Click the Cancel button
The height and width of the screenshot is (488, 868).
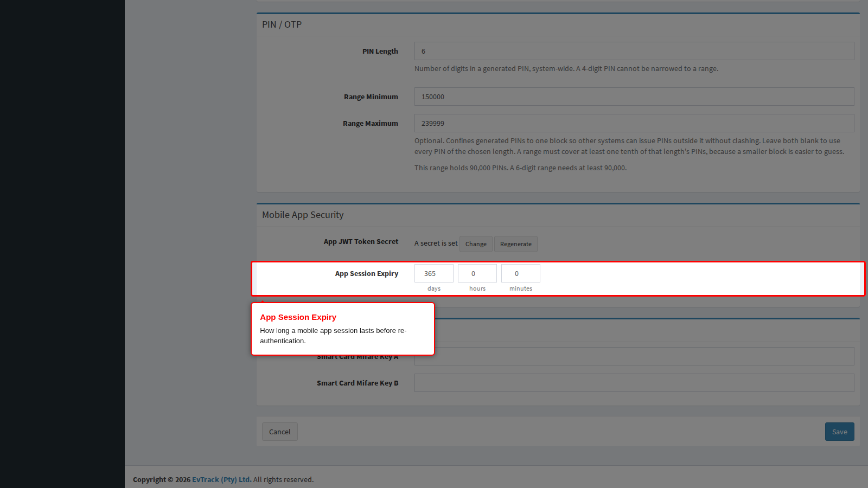tap(280, 432)
